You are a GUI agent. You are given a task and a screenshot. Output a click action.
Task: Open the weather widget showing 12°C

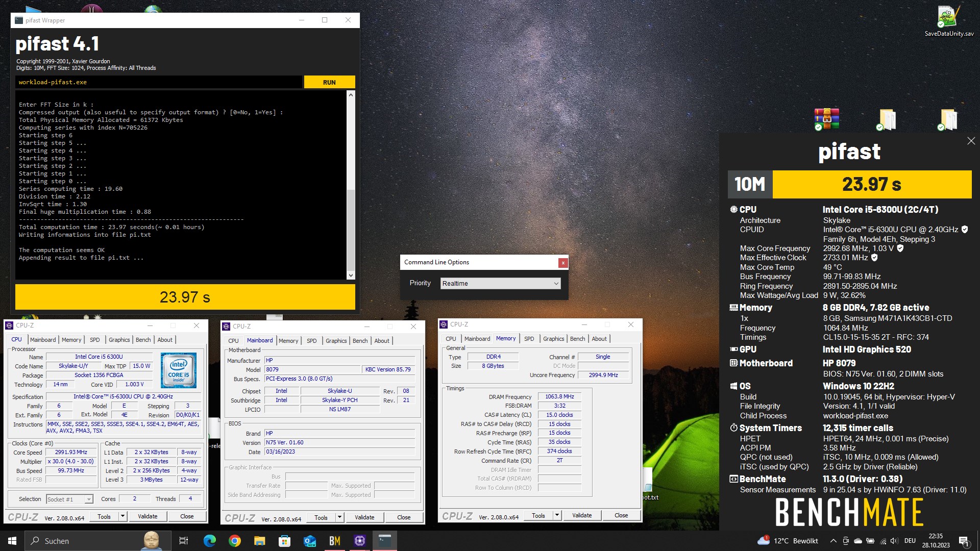tap(788, 541)
